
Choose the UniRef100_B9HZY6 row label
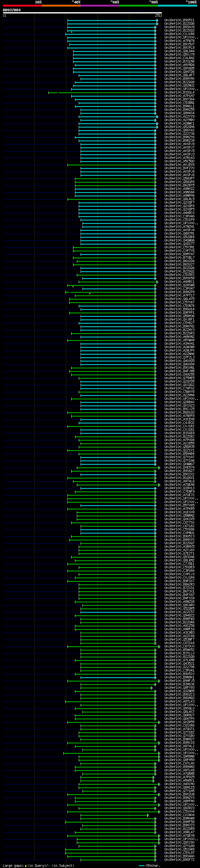(x=179, y=137)
